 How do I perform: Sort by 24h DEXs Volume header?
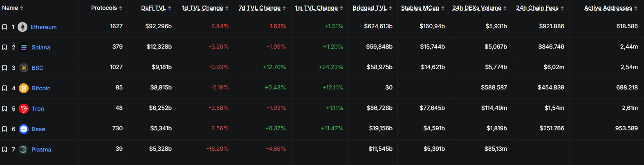coord(480,8)
